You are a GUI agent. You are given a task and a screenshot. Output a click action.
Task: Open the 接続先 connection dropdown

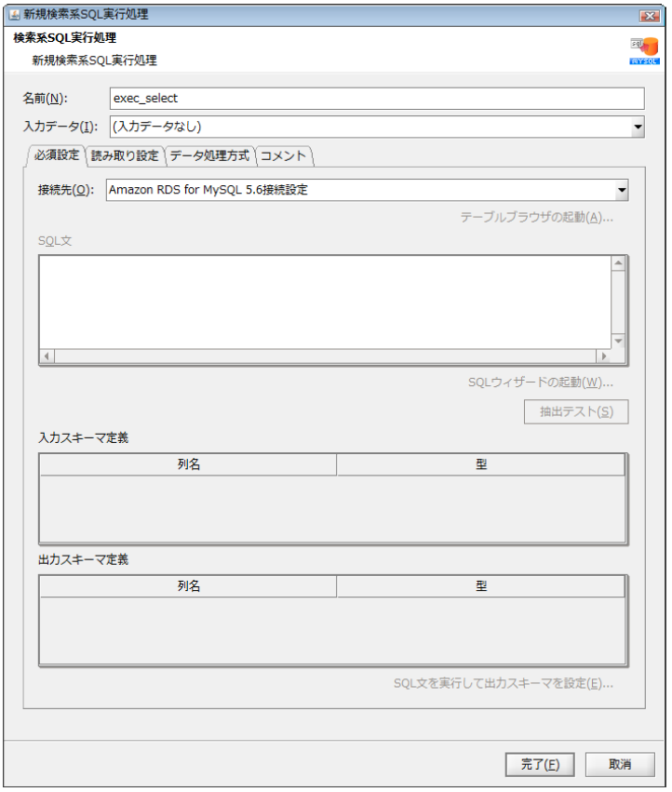[x=622, y=191]
